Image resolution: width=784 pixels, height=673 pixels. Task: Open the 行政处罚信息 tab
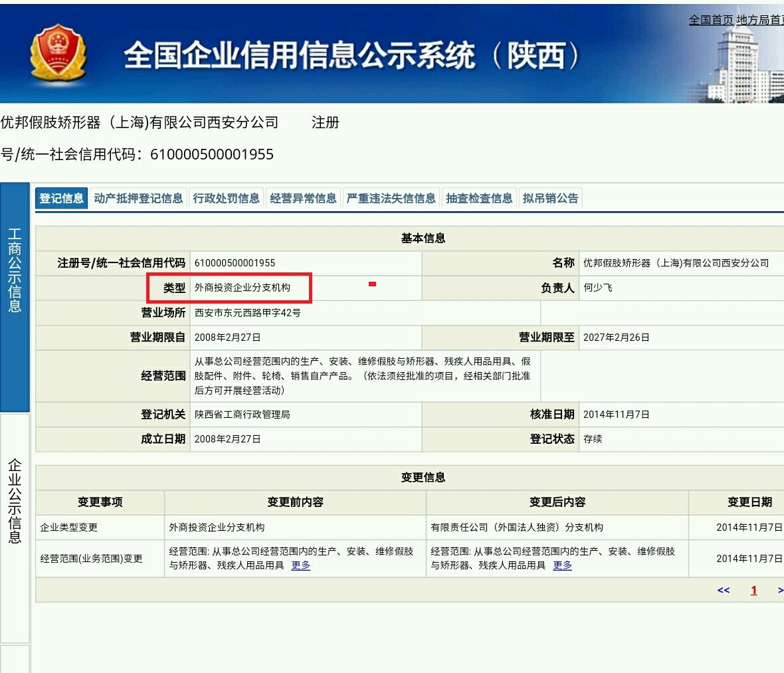click(227, 197)
